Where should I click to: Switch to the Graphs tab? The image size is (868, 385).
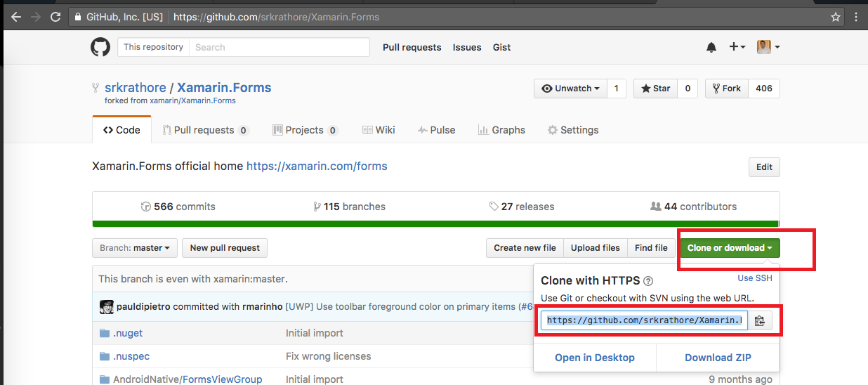click(501, 130)
